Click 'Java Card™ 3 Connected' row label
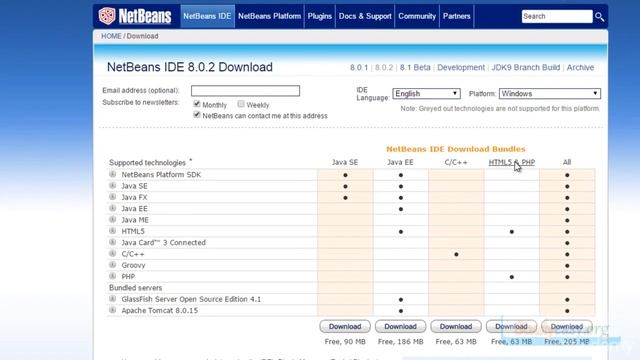Image resolution: width=640 pixels, height=360 pixels. [164, 242]
